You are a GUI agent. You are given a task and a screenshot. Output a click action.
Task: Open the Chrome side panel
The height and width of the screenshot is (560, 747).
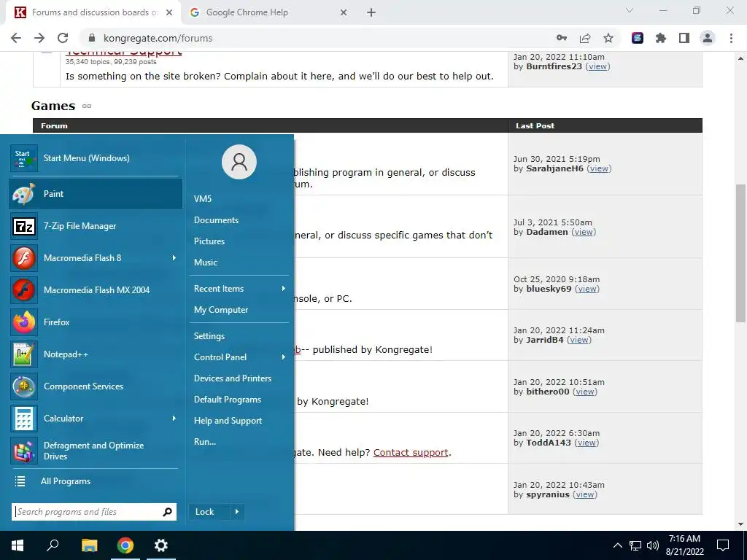tap(684, 38)
